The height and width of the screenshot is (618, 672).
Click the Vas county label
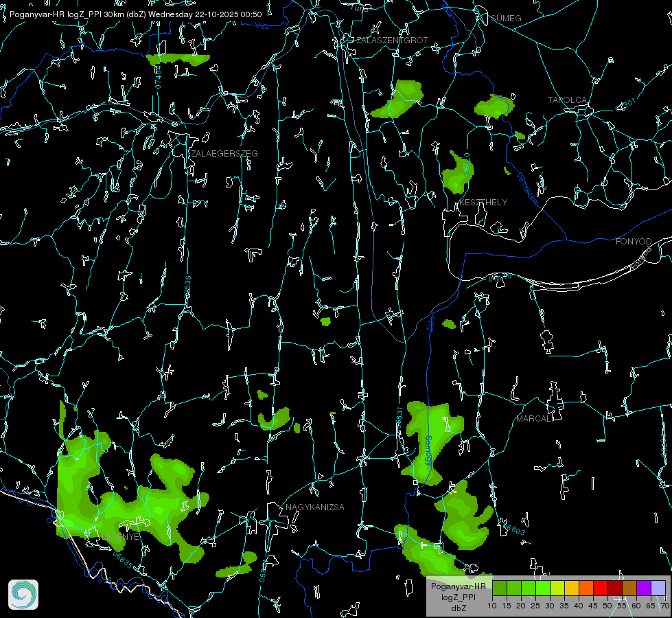click(262, 26)
